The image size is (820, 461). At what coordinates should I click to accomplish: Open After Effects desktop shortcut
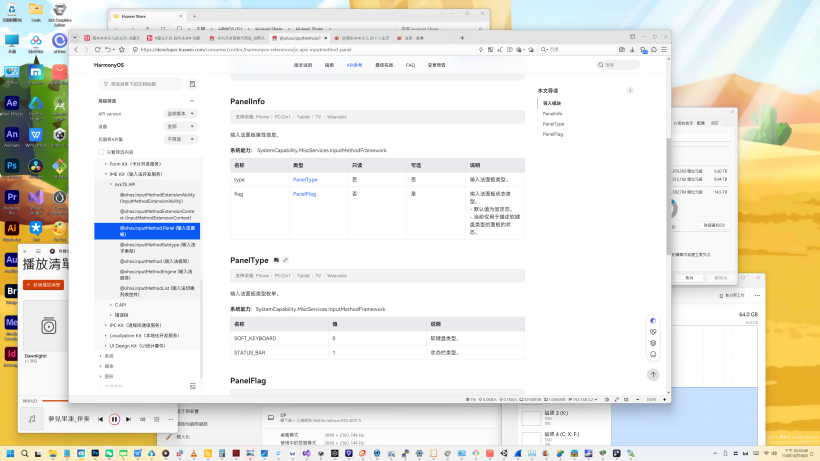pos(12,104)
